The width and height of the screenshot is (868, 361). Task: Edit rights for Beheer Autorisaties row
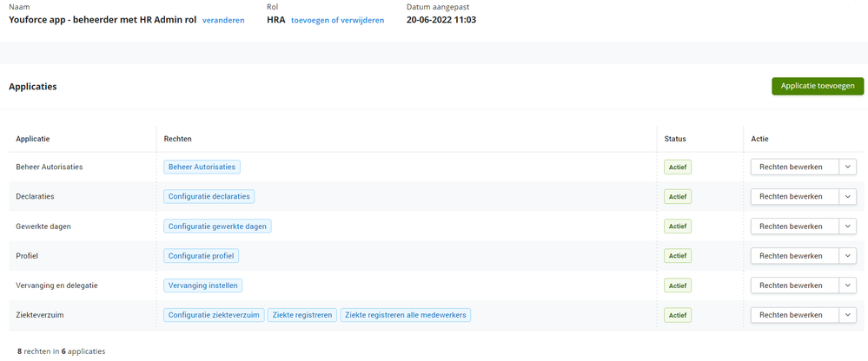pyautogui.click(x=795, y=167)
